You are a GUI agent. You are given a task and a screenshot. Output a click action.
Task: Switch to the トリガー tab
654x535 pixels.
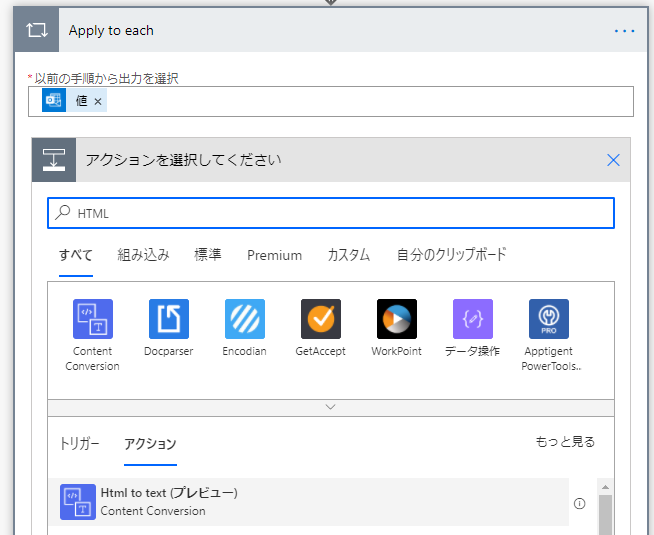79,443
